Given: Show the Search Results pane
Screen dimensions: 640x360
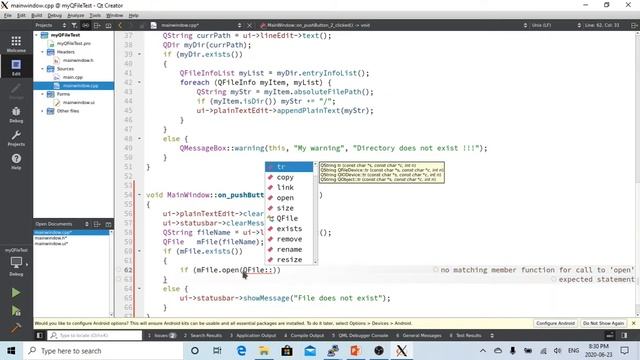Looking at the screenshot, I should [x=203, y=336].
